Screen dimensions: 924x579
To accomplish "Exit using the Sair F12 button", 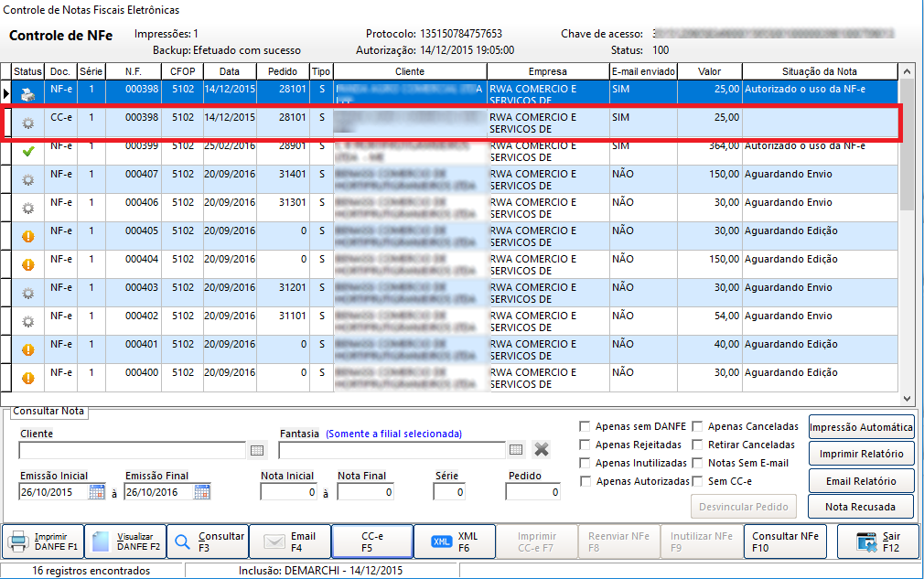I will (878, 541).
